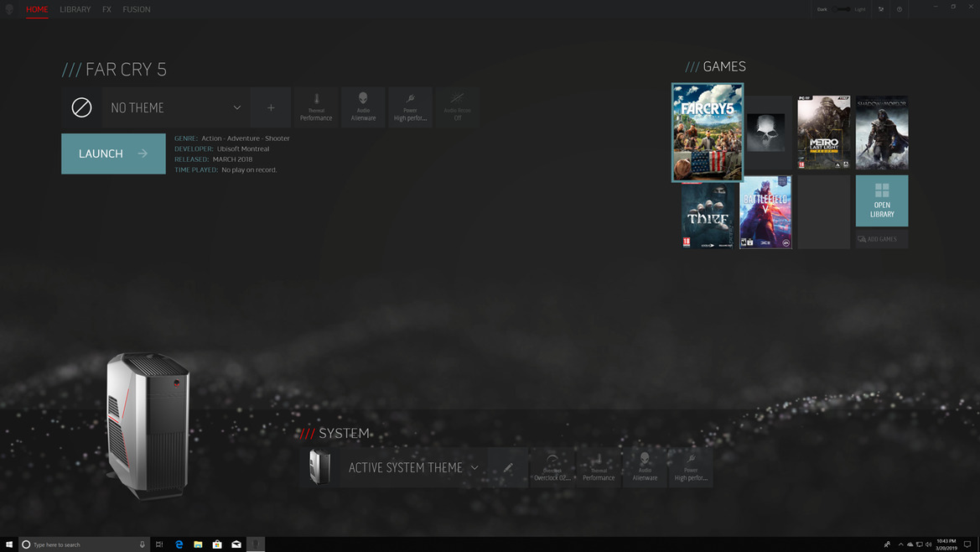Click the settings icon beside Light label
The height and width of the screenshot is (552, 980).
point(881,9)
